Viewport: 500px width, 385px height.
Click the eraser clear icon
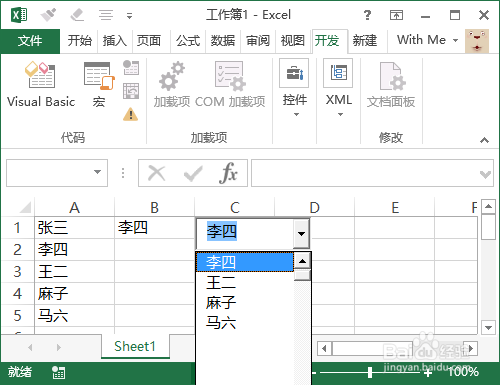[77, 15]
